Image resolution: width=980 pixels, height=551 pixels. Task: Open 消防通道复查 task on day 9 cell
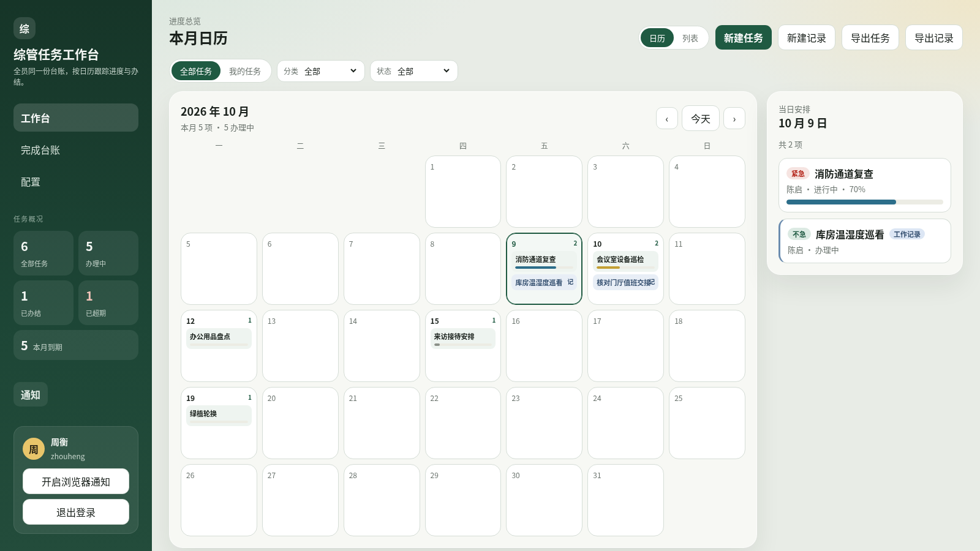544,261
